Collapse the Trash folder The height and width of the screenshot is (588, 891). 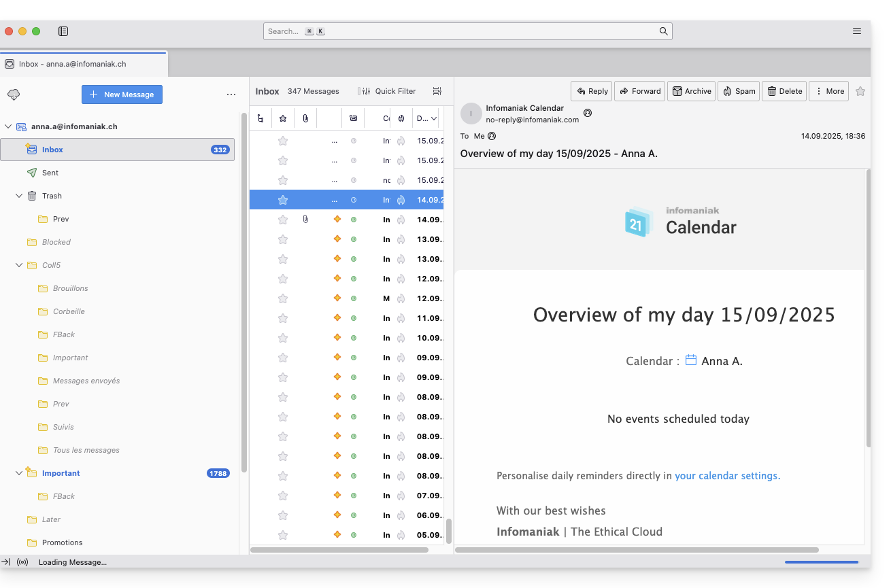[x=19, y=196]
